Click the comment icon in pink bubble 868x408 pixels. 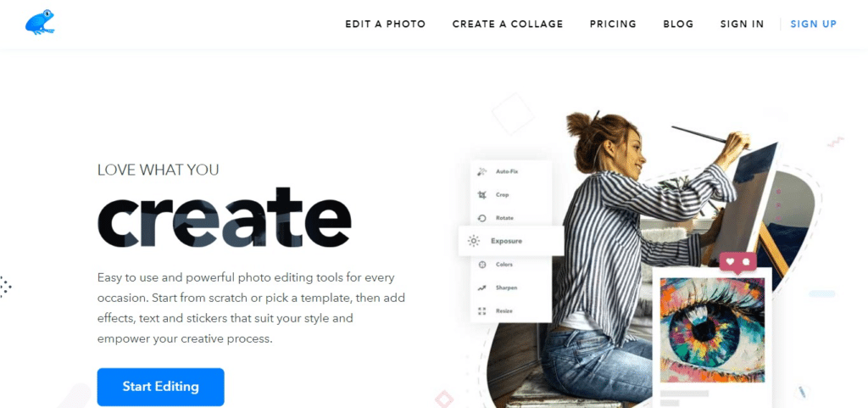[745, 260]
